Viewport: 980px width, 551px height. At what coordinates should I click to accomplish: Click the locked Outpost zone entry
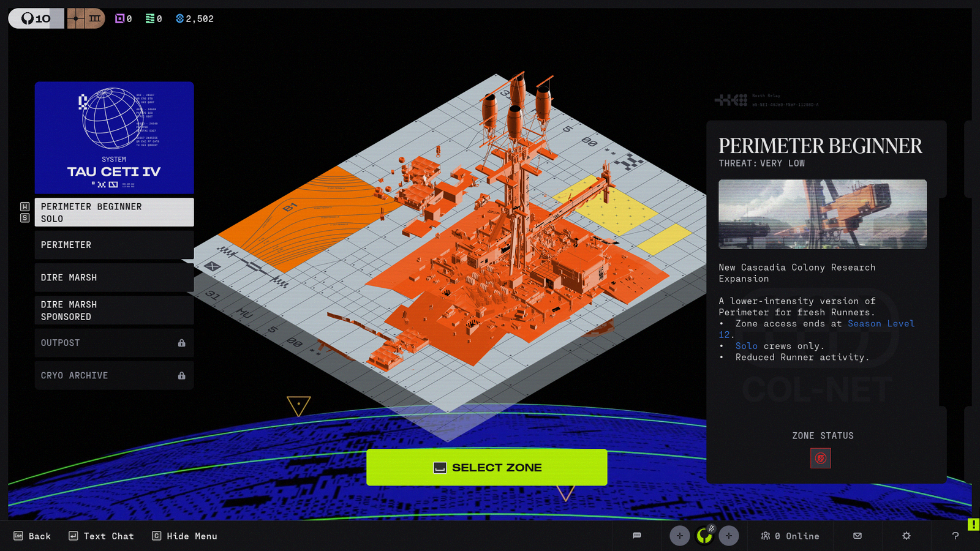(x=114, y=343)
